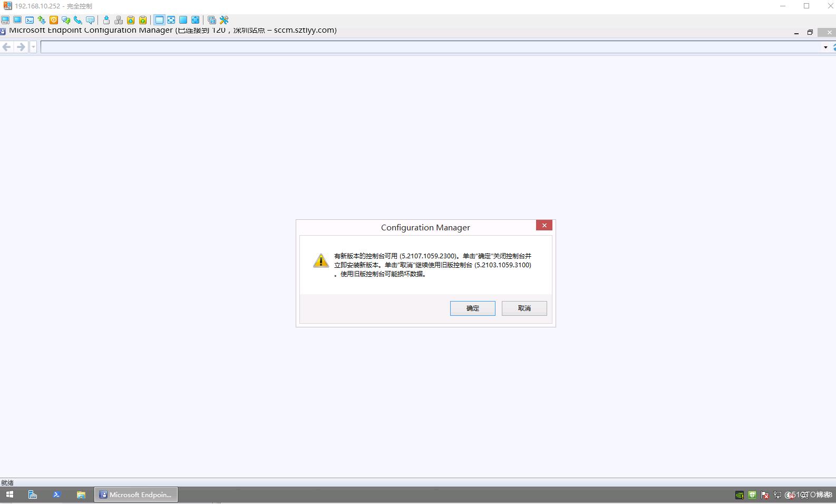Screen dimensions: 836x504
Task: Open File Transfer with green-blue arrows
Action: coord(42,20)
